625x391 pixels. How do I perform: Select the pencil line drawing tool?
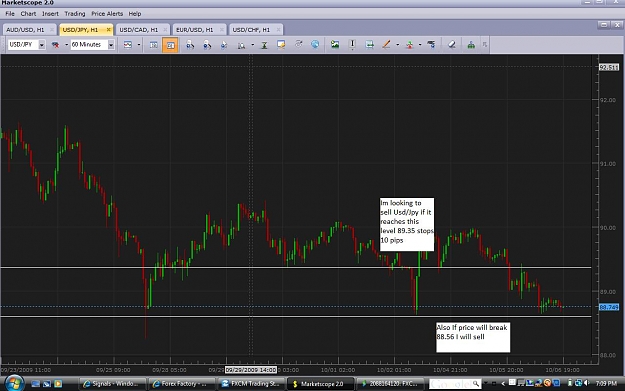coord(386,45)
